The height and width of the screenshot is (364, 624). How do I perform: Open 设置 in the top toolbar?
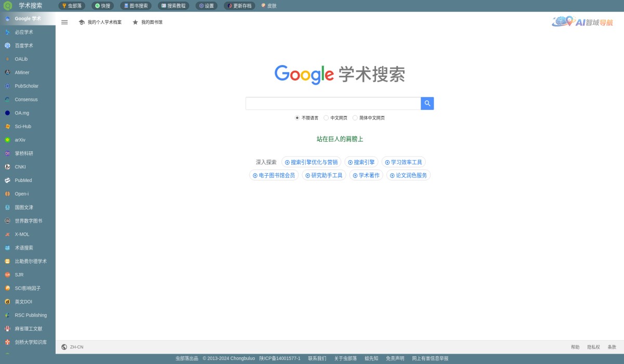[x=206, y=6]
